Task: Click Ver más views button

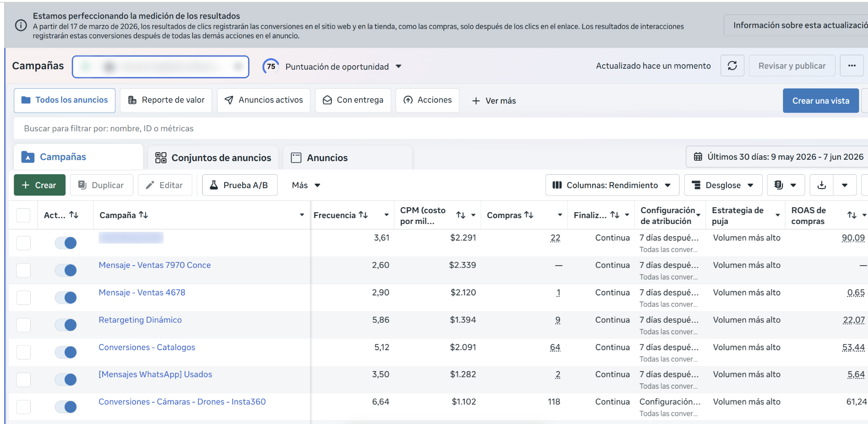Action: tap(494, 101)
